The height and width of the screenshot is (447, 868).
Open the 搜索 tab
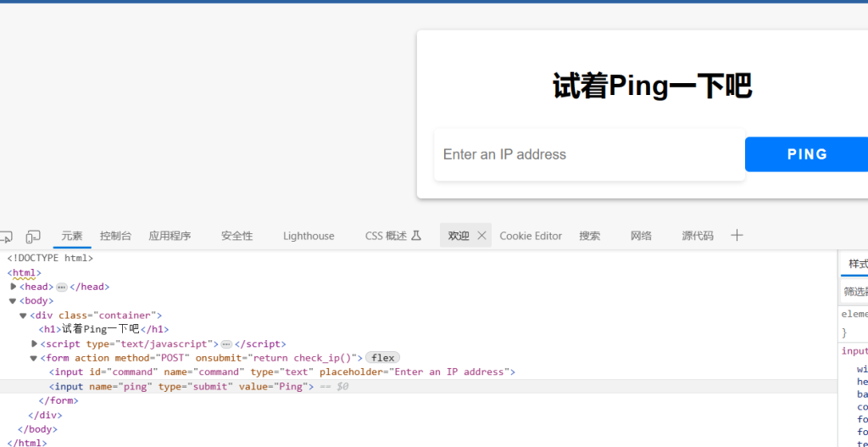[x=590, y=236]
